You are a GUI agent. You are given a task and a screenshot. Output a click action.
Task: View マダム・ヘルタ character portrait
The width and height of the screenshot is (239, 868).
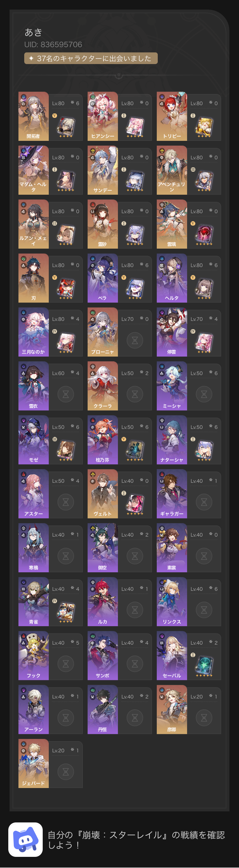click(33, 170)
